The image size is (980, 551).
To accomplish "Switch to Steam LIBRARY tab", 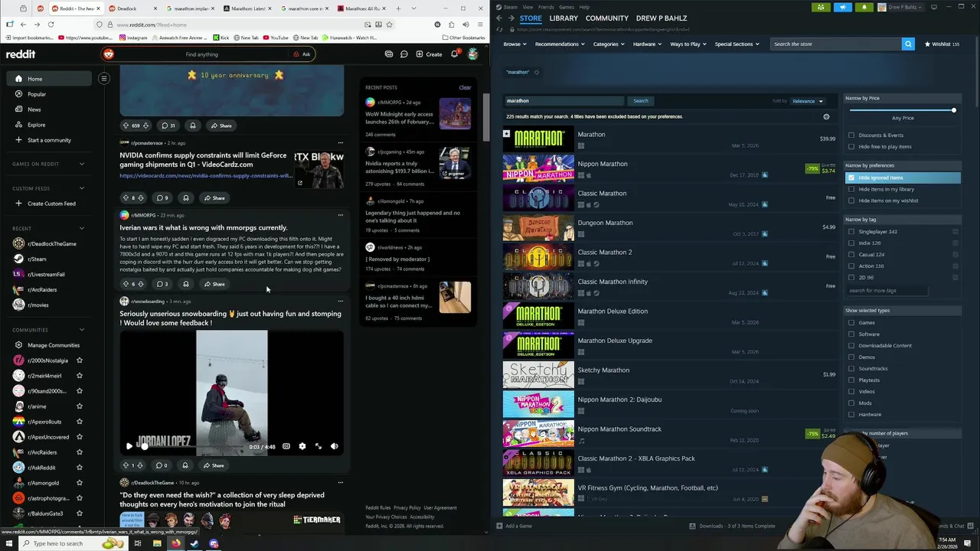I will click(563, 18).
